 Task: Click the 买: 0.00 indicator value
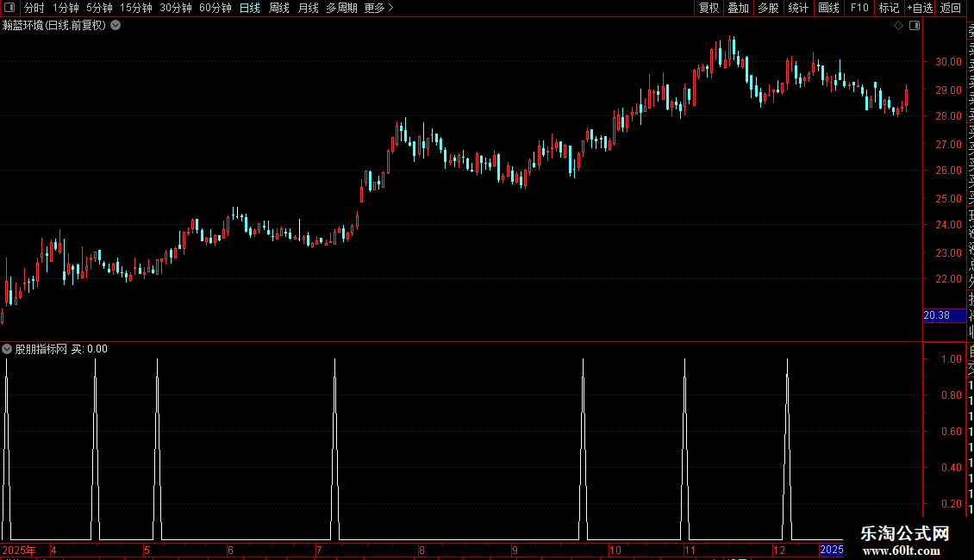pos(89,349)
